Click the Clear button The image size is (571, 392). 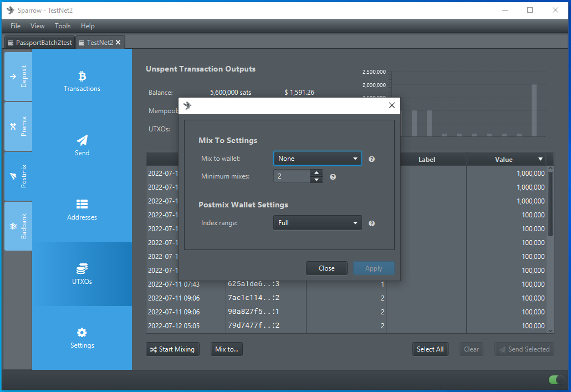(x=471, y=349)
